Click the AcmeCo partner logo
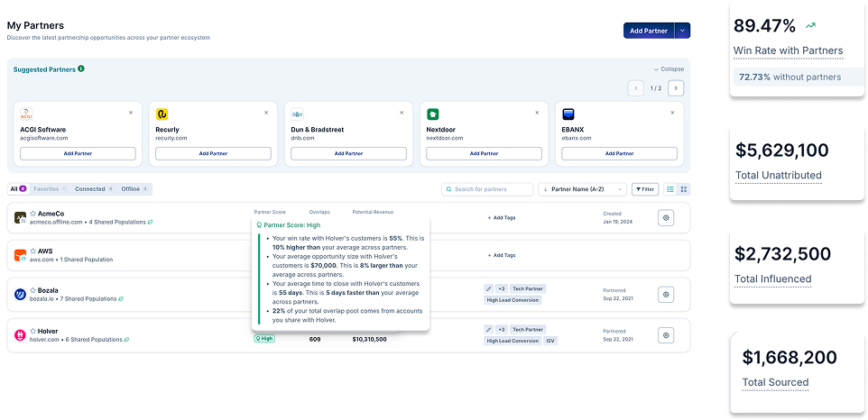 click(x=21, y=218)
